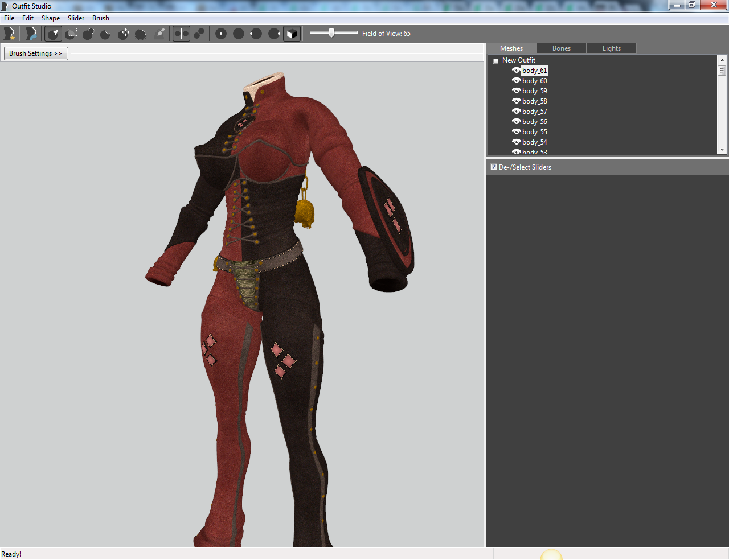This screenshot has height=560, width=729.
Task: Click the circle icon with center dot
Action: click(221, 34)
